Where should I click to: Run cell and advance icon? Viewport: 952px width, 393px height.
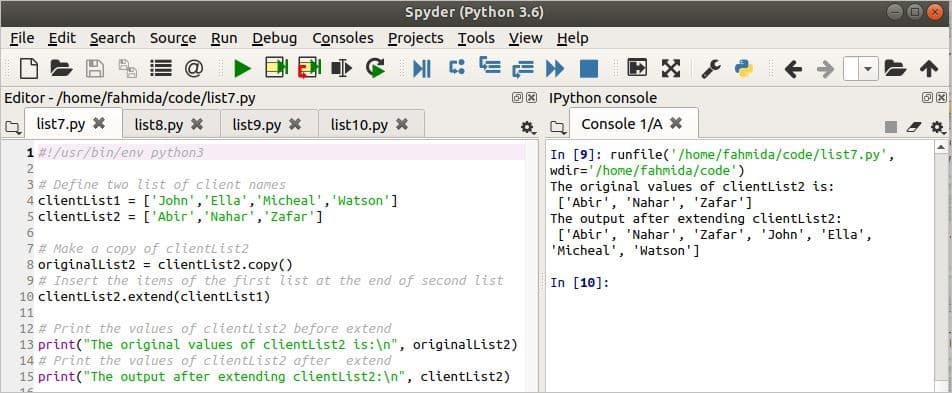tap(309, 68)
